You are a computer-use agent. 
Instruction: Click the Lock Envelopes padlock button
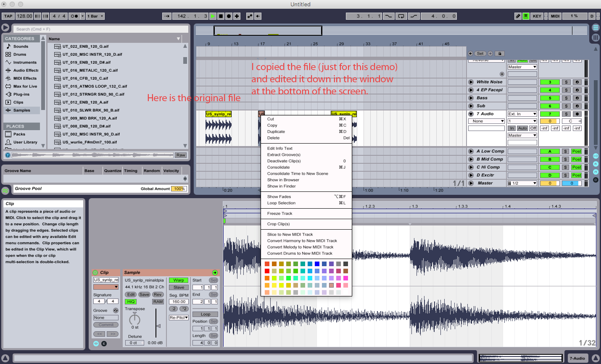coord(499,53)
